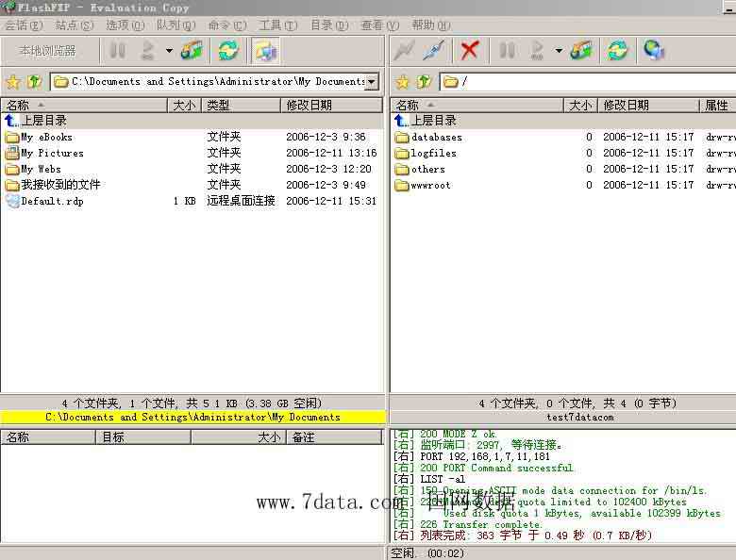Select the My Pictures folder

[x=192, y=153]
